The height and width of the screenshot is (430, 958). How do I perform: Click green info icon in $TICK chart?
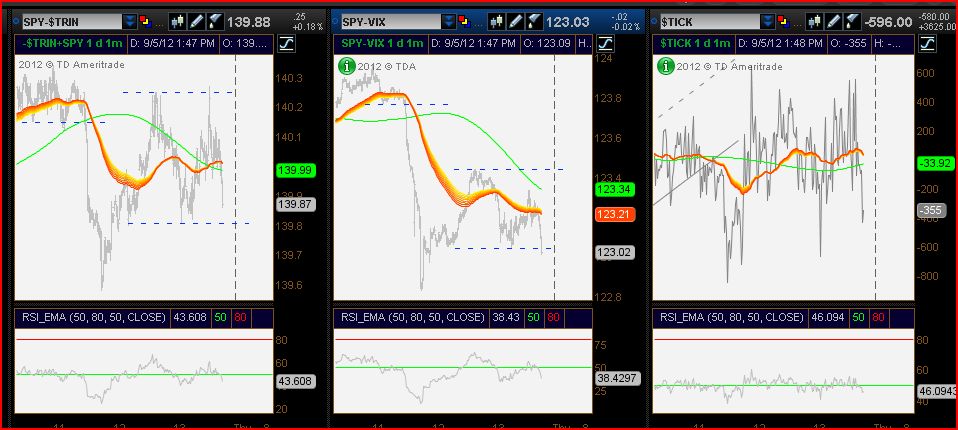(665, 66)
